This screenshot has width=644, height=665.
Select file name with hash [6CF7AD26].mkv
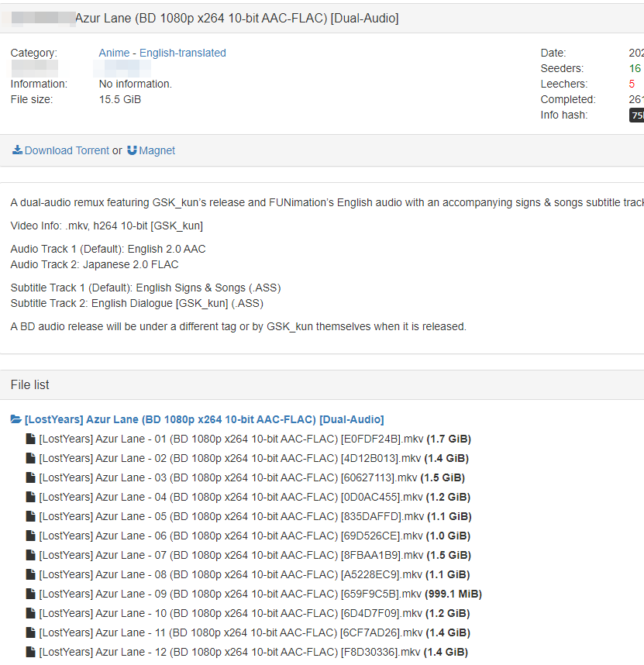coord(231,632)
